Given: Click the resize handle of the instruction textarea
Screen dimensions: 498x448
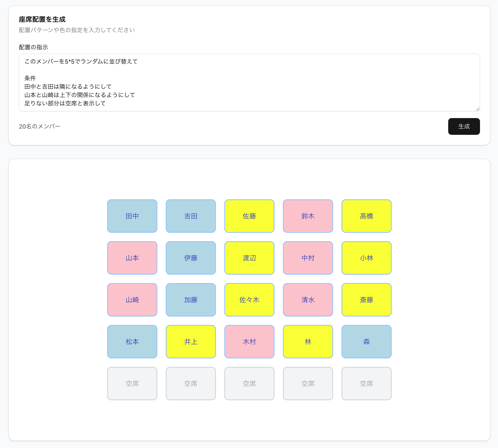Looking at the screenshot, I should [477, 110].
